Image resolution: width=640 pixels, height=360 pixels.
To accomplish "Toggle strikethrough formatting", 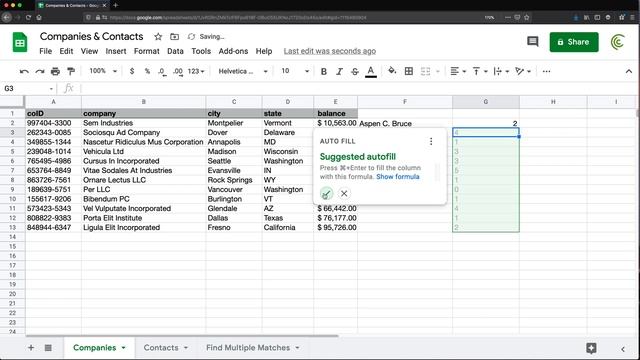I will pyautogui.click(x=355, y=71).
